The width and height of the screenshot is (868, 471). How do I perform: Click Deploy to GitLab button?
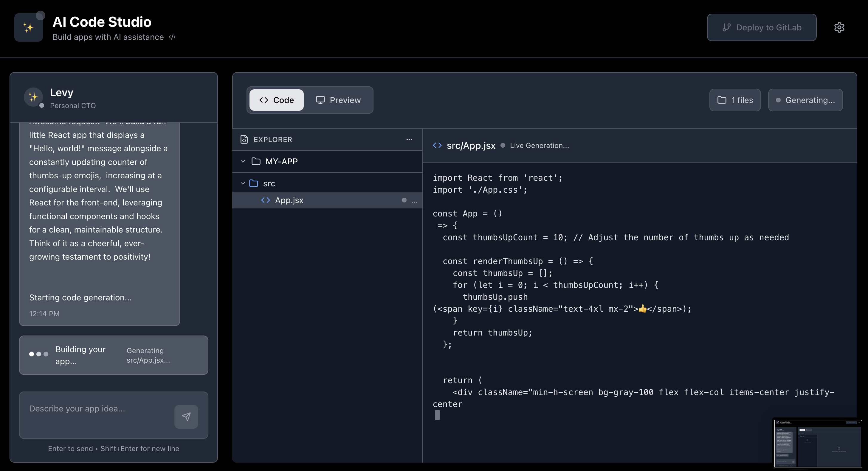click(x=762, y=27)
